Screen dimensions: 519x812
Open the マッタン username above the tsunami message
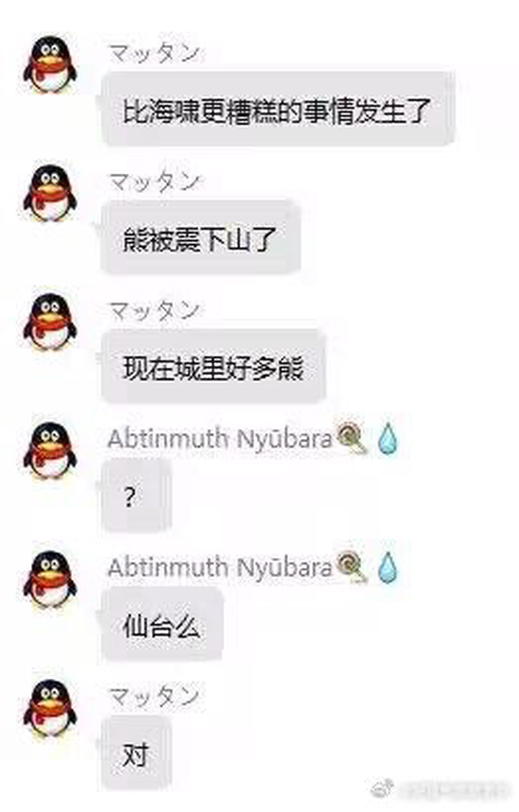[x=154, y=52]
